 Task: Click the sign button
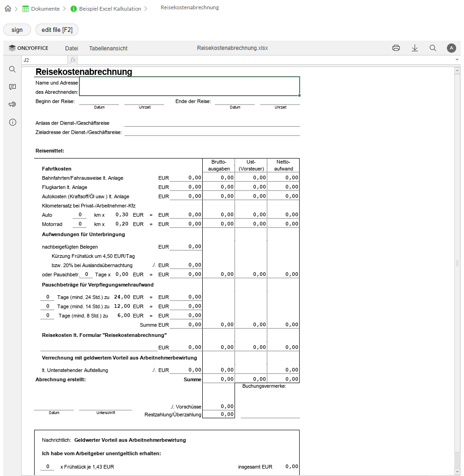pyautogui.click(x=17, y=30)
